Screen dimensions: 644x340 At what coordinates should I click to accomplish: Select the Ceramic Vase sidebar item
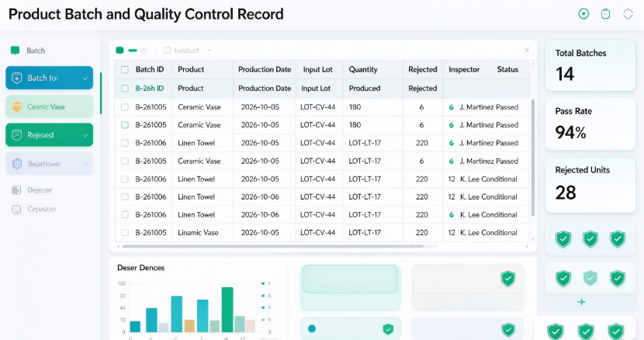coord(50,106)
